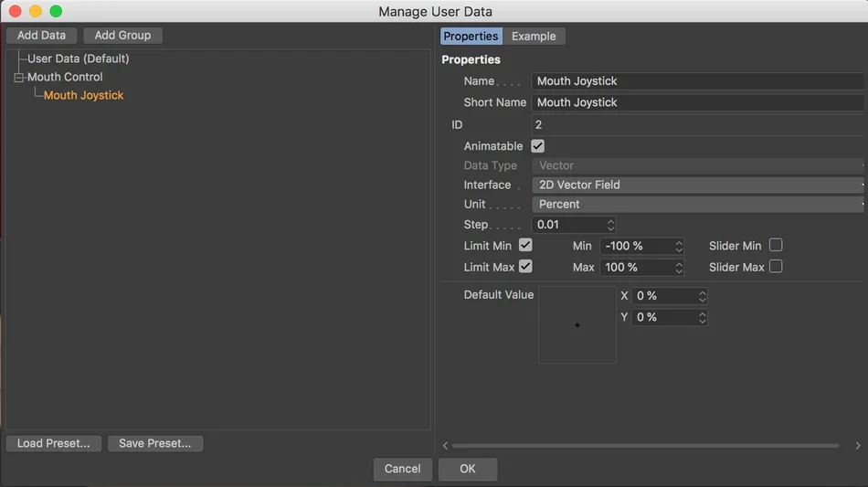Click the Save Preset button
This screenshot has height=487, width=868.
(x=155, y=443)
